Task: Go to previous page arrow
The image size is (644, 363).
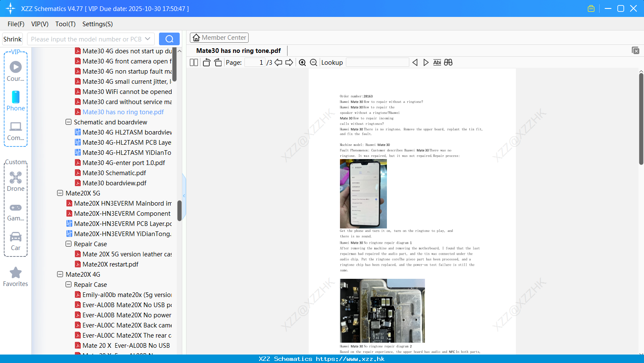Action: (x=278, y=63)
